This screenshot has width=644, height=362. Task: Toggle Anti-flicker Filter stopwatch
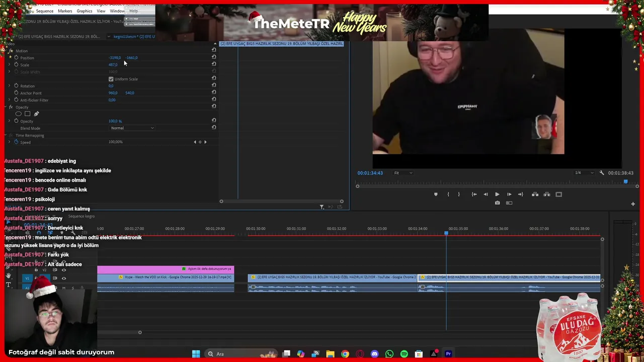(16, 100)
